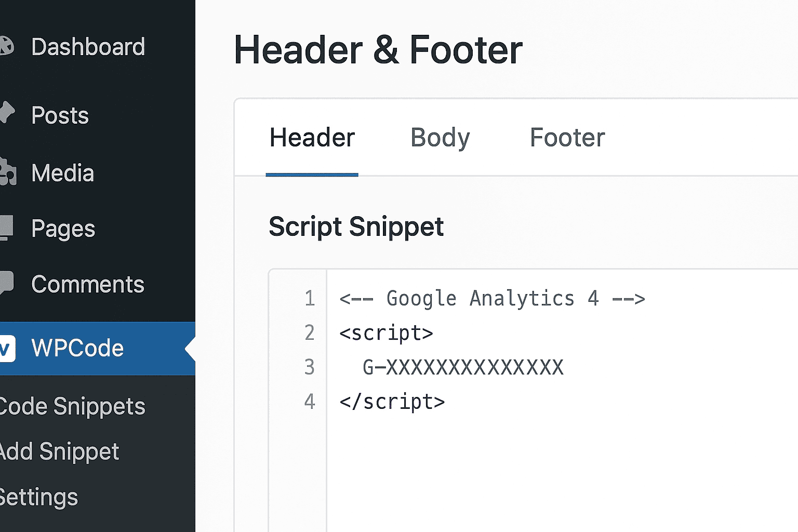Click line number 1 in the editor gutter
This screenshot has height=532, width=798.
click(309, 298)
